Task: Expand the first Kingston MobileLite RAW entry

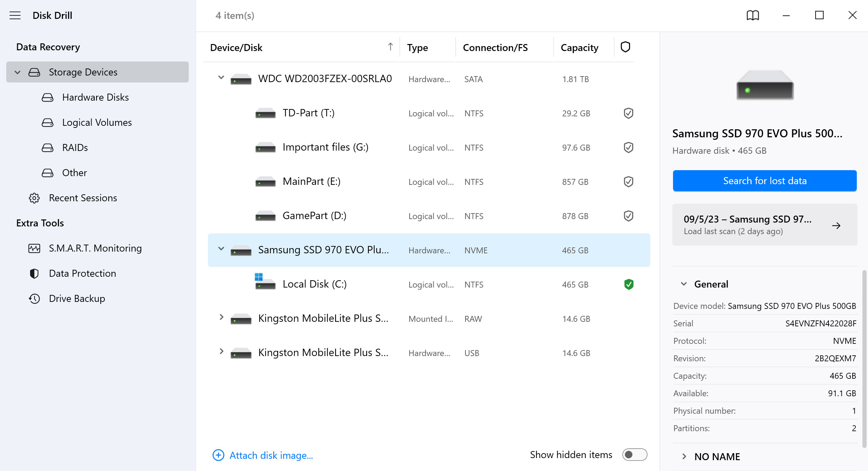Action: coord(221,317)
